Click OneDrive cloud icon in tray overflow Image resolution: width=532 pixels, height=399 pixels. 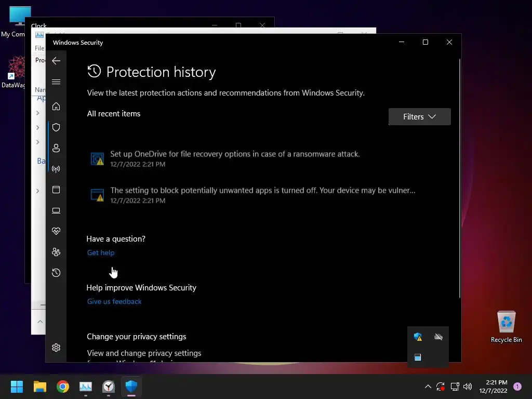[x=438, y=337]
